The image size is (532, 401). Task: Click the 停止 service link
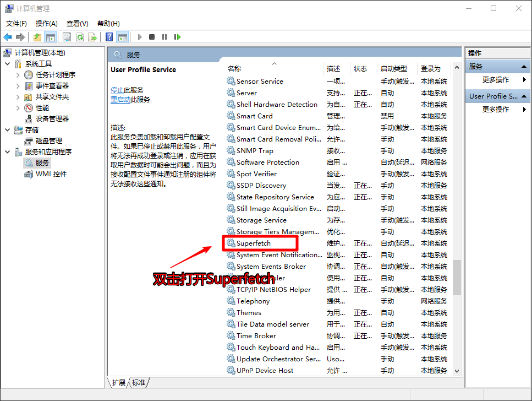(x=117, y=90)
